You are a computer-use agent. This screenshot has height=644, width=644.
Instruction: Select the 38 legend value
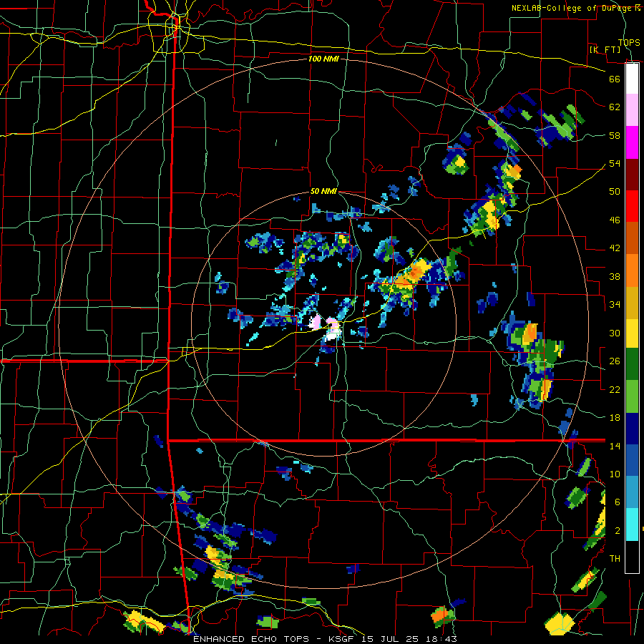pos(615,276)
